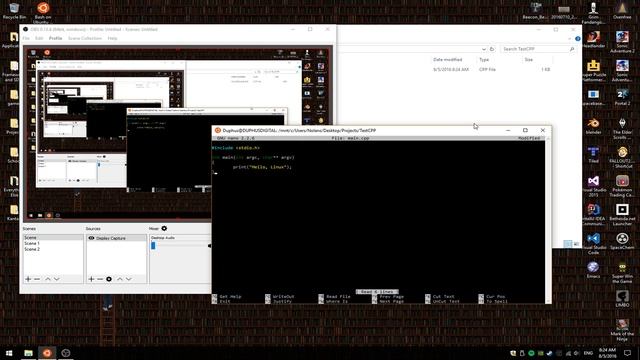Select the first 'Scene' entry in Scenes
This screenshot has height=360, width=640.
point(53,238)
